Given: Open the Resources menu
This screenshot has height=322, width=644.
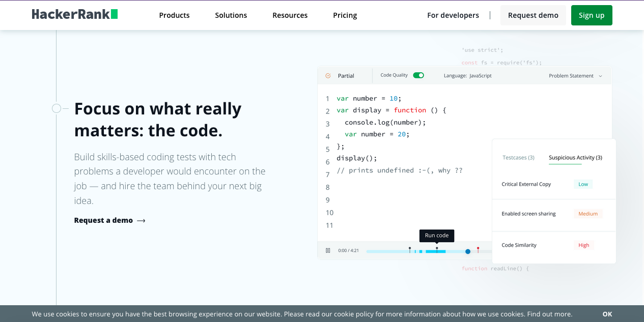Looking at the screenshot, I should tap(290, 15).
